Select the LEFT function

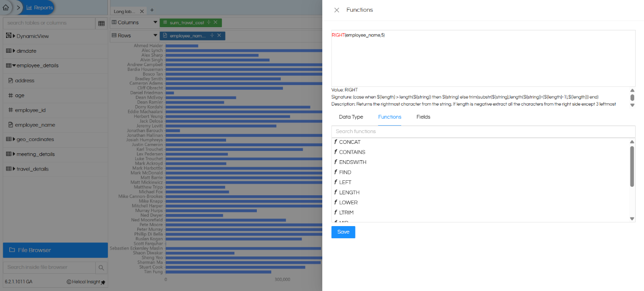click(345, 182)
